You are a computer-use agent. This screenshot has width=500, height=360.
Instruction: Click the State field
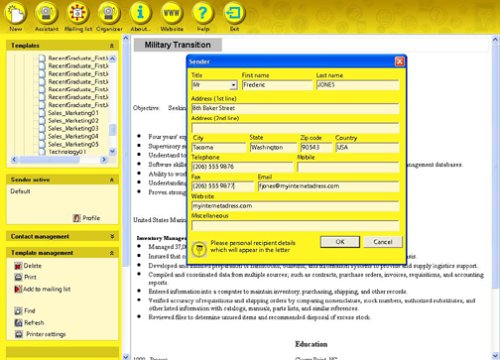[x=273, y=147]
